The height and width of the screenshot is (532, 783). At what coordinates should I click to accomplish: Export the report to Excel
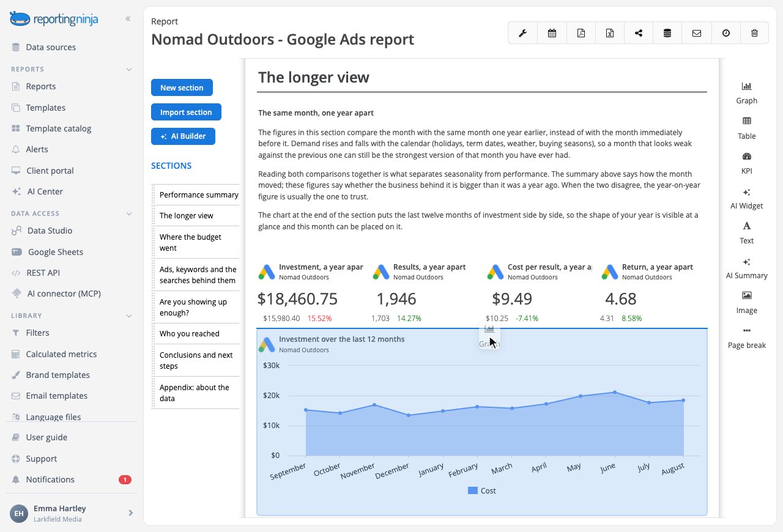pos(610,33)
